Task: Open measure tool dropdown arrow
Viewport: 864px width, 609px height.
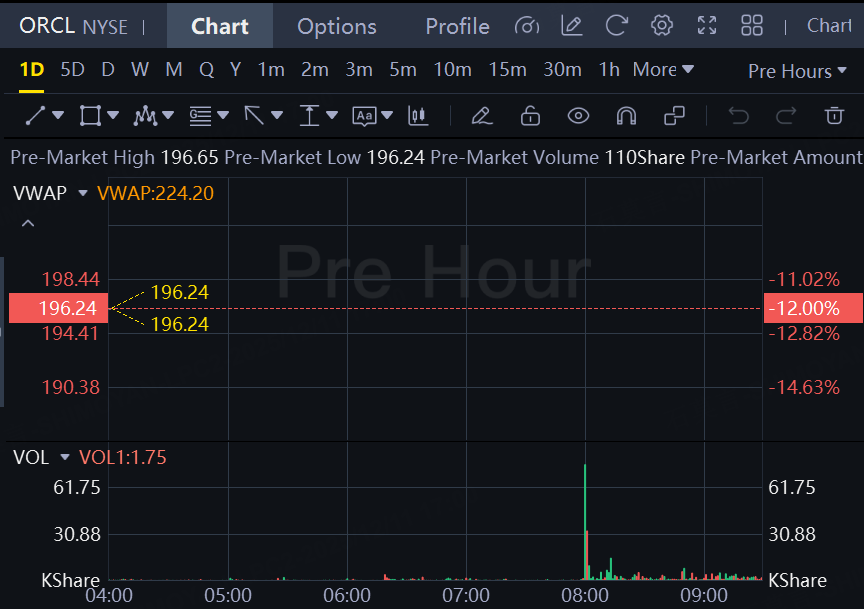Action: click(332, 115)
